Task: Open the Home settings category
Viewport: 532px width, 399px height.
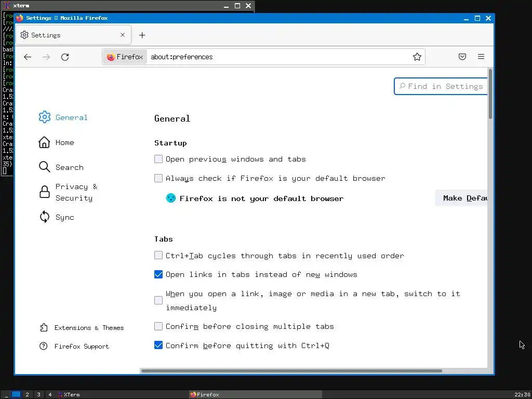Action: 56,142
